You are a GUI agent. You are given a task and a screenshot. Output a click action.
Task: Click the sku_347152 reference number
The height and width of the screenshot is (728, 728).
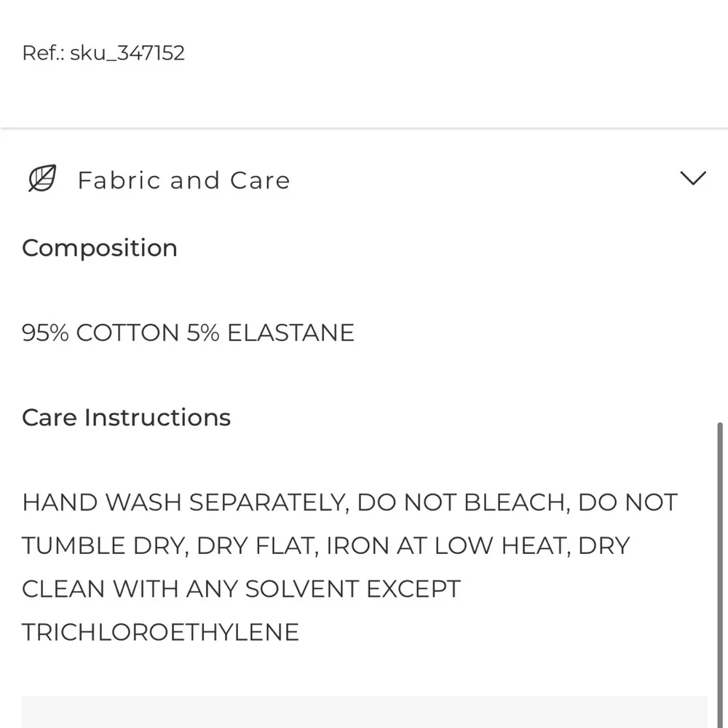[x=127, y=53]
